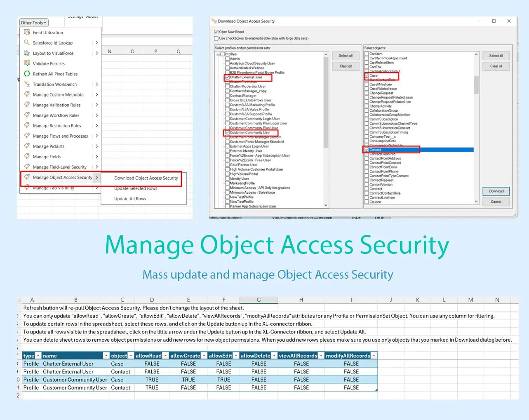Click the Manage Fields icon
Viewport: 529px width, 420px height.
tap(27, 156)
